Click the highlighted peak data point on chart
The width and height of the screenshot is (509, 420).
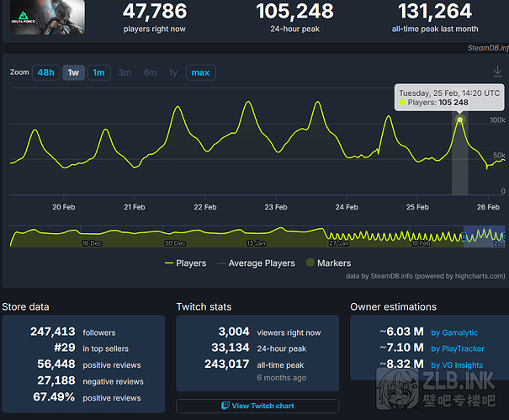(x=459, y=120)
